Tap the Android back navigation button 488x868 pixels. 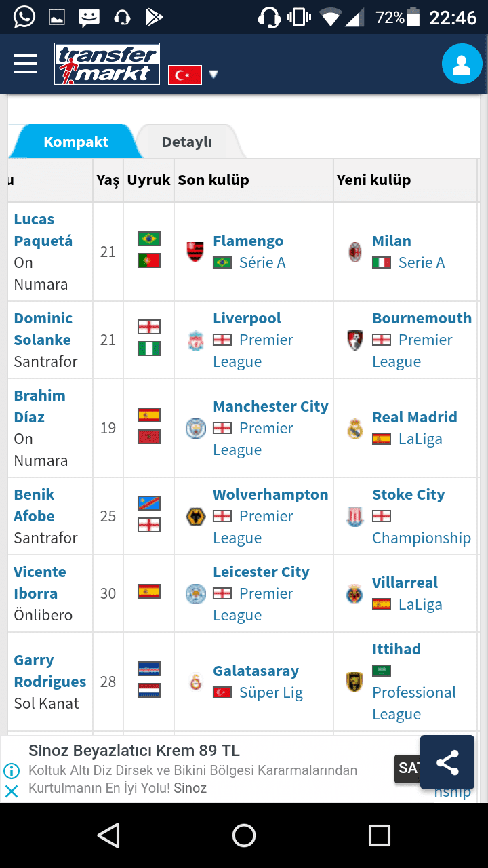coord(108,835)
